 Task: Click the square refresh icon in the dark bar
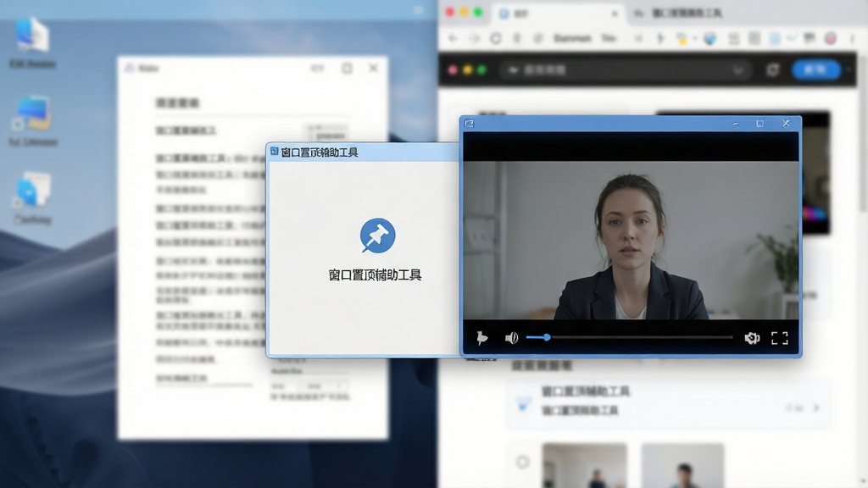point(773,69)
